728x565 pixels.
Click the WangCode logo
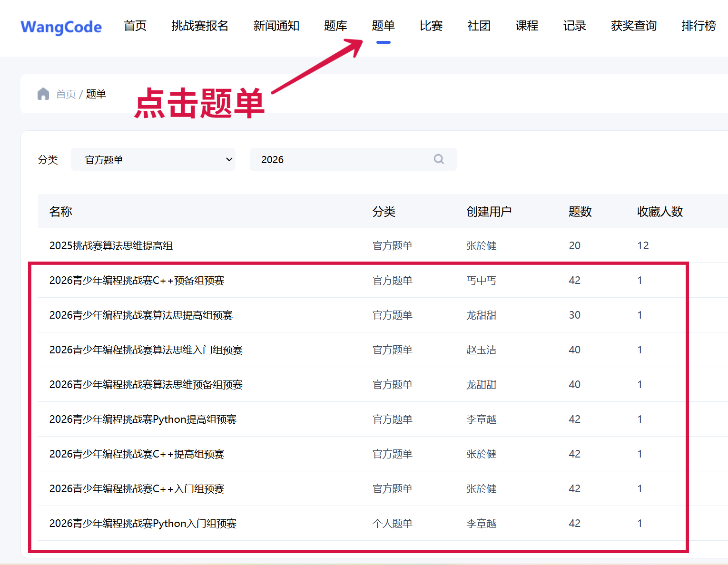[x=61, y=27]
